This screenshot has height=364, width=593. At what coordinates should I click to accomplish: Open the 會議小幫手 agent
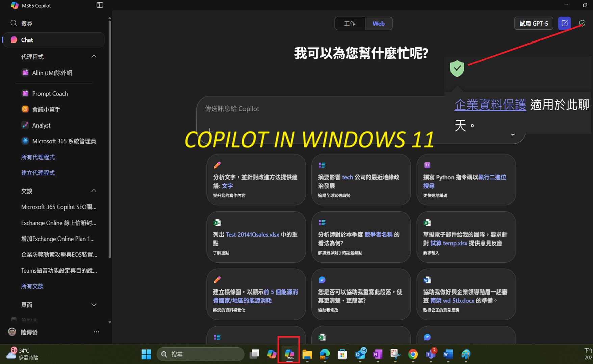46,109
